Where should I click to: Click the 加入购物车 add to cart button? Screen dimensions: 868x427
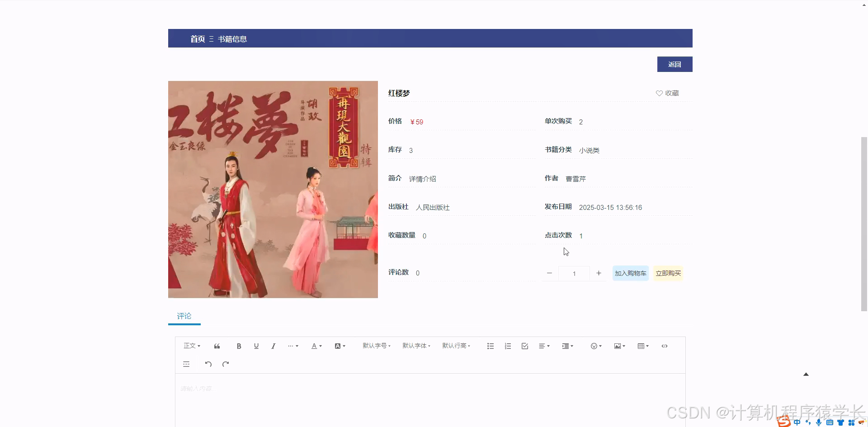coord(630,273)
